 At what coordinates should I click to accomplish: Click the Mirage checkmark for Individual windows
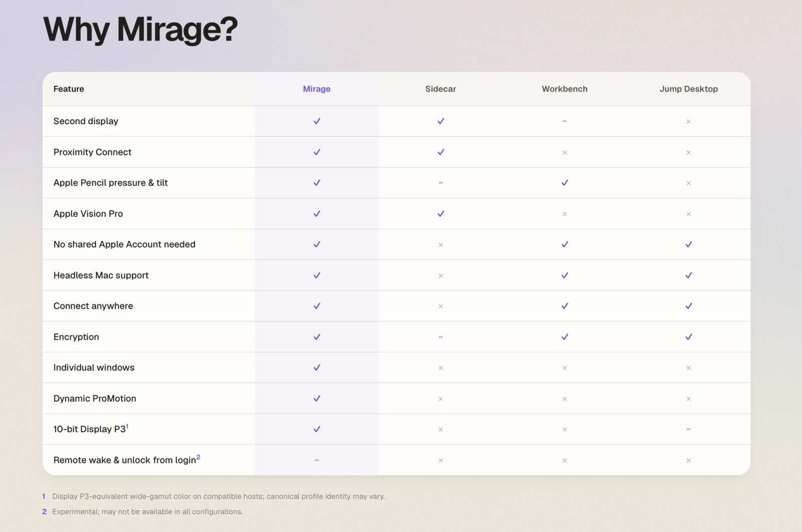pyautogui.click(x=317, y=368)
